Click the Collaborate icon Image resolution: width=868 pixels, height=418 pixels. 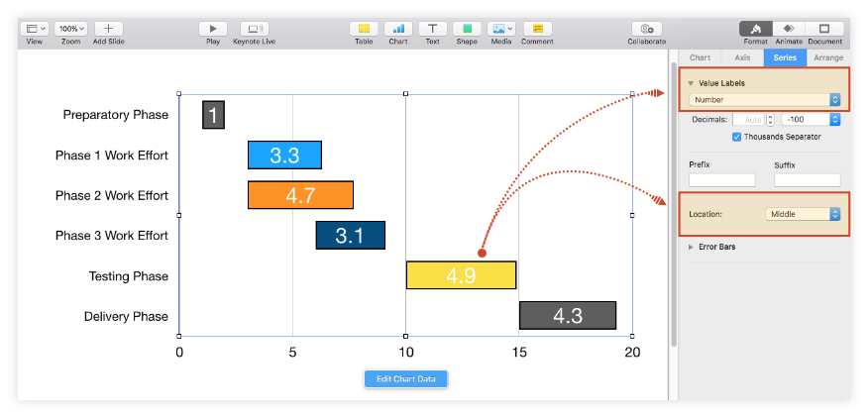pyautogui.click(x=647, y=29)
